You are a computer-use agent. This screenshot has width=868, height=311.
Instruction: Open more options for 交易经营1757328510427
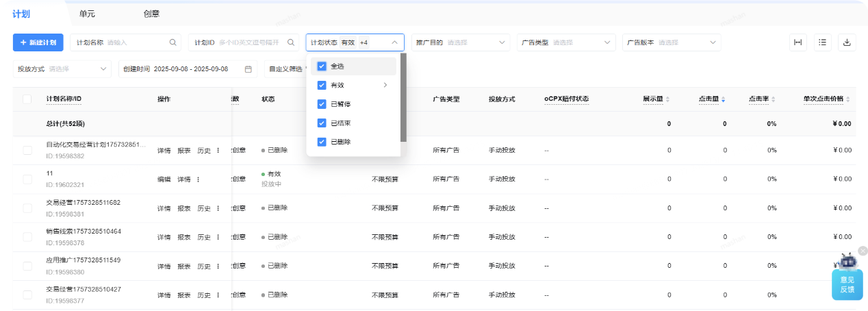pos(218,295)
